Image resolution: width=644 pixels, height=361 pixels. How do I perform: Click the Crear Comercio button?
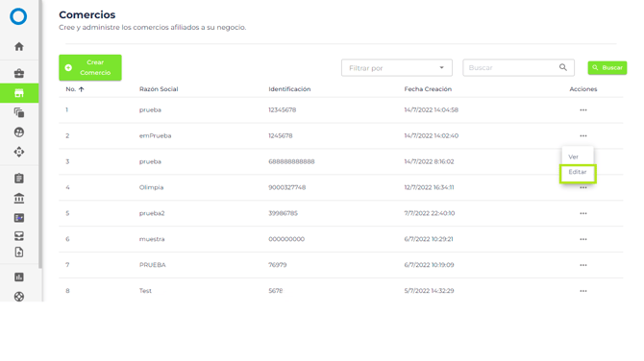90,67
